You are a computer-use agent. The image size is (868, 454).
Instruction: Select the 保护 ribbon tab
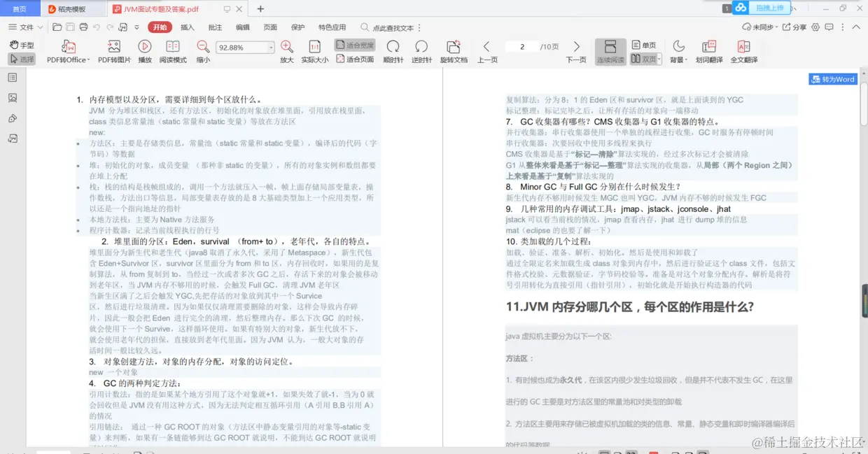(297, 27)
